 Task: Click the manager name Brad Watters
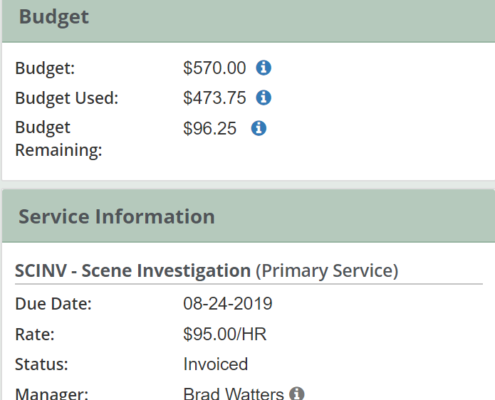pyautogui.click(x=233, y=394)
